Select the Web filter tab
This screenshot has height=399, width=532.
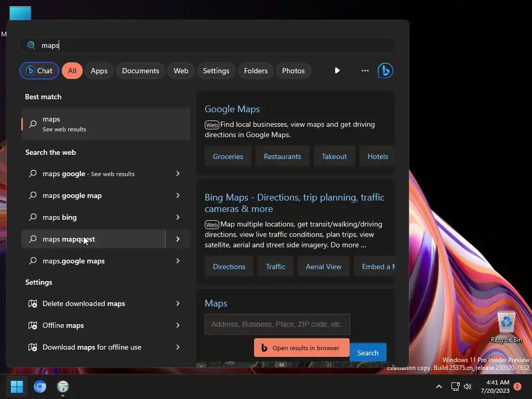(181, 71)
